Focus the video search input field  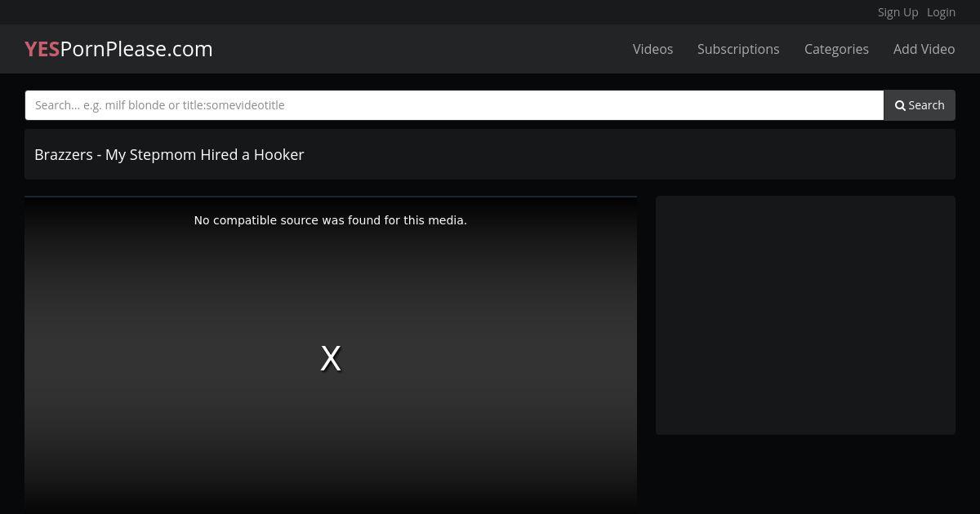coord(454,105)
